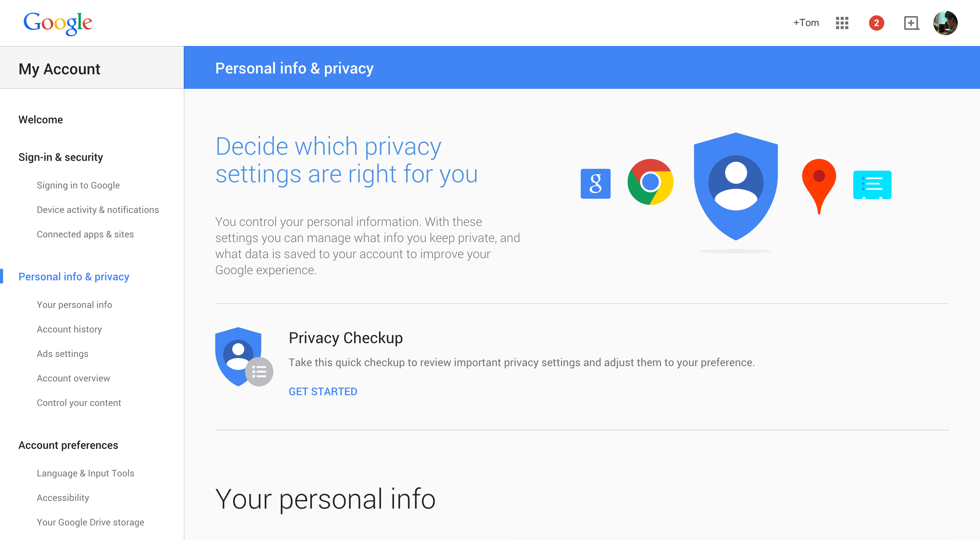
Task: View Device activity & notifications
Action: [x=98, y=210]
